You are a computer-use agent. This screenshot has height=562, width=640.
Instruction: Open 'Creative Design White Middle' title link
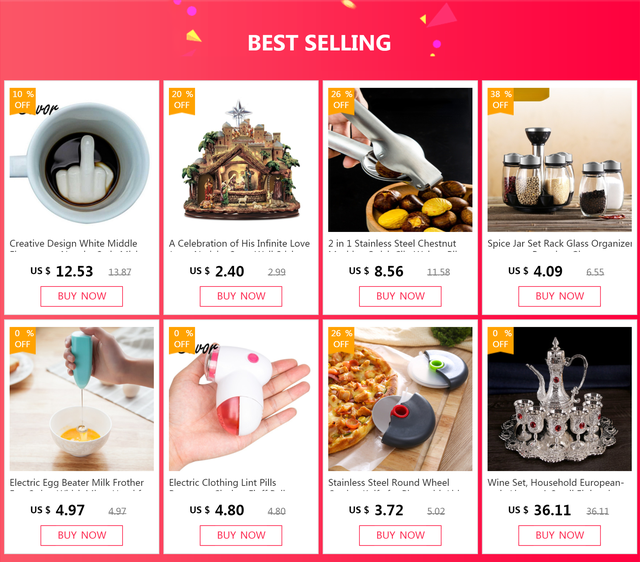73,244
